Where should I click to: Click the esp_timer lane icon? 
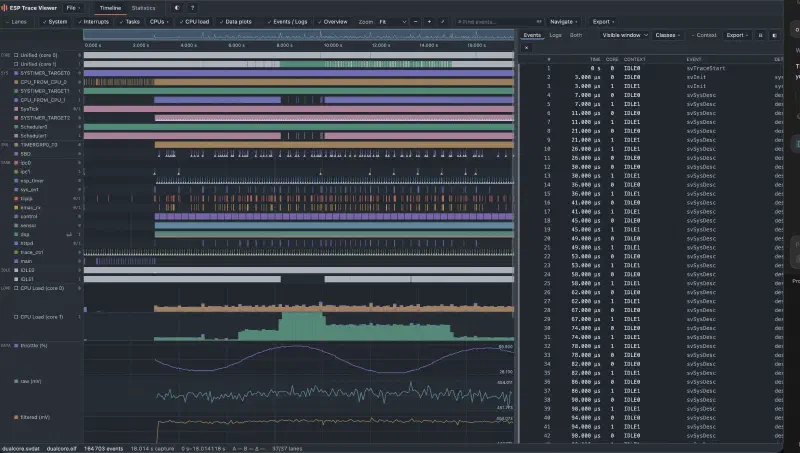point(16,181)
